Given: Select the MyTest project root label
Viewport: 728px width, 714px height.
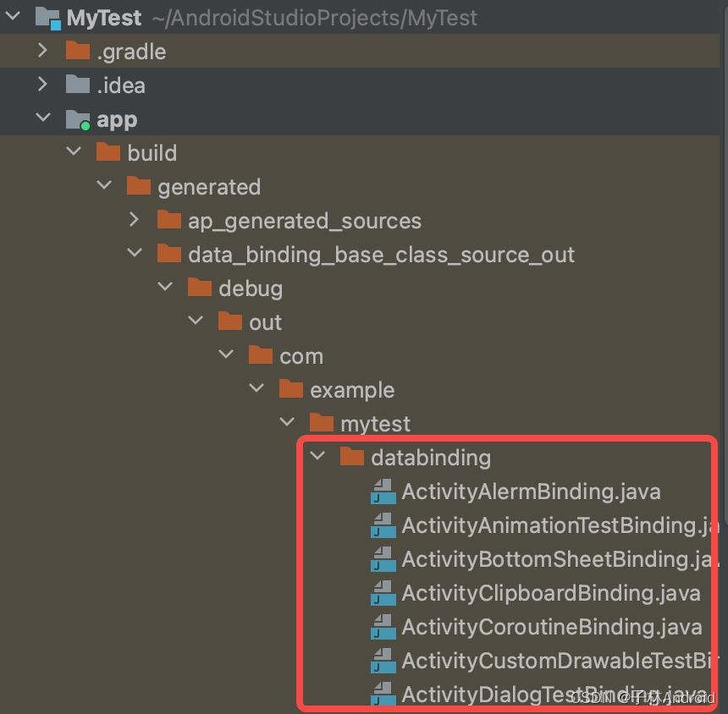Looking at the screenshot, I should coord(104,18).
